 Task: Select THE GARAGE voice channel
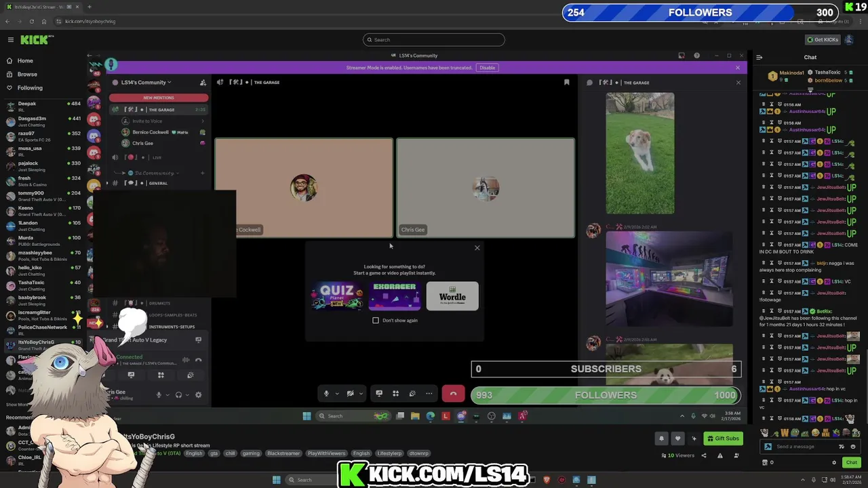click(159, 110)
